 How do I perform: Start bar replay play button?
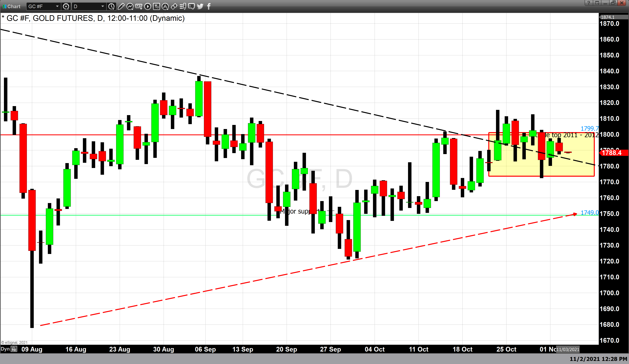coord(148,7)
